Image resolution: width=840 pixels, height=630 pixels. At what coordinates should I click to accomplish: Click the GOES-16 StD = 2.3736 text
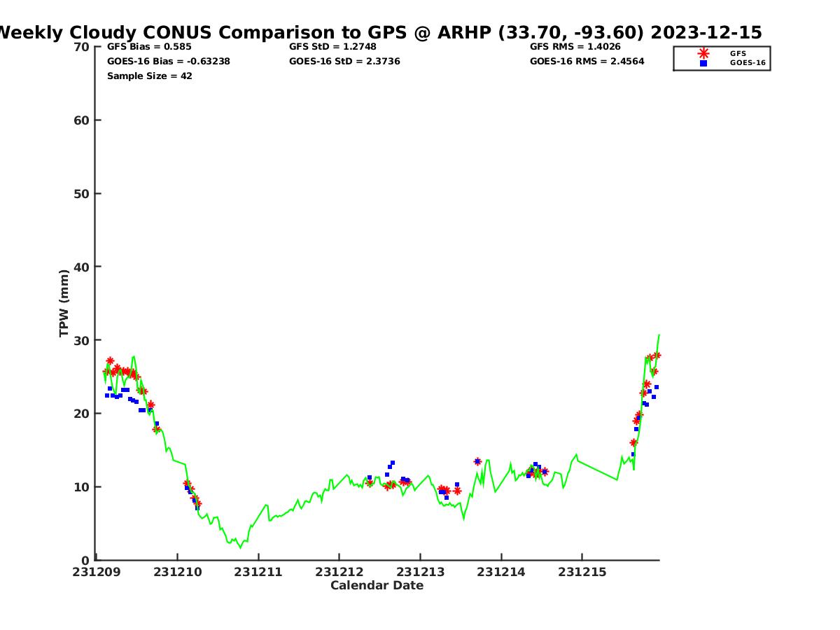tap(344, 62)
